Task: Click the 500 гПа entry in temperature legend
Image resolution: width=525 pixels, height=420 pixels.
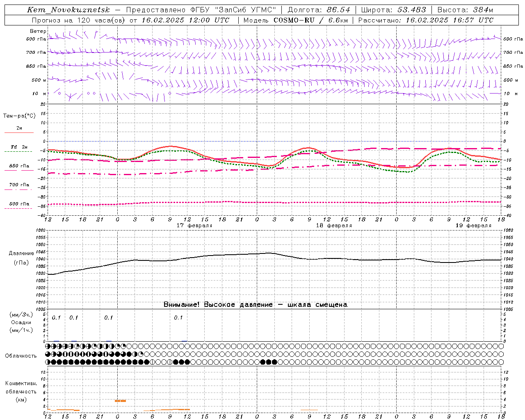Action: (x=19, y=204)
